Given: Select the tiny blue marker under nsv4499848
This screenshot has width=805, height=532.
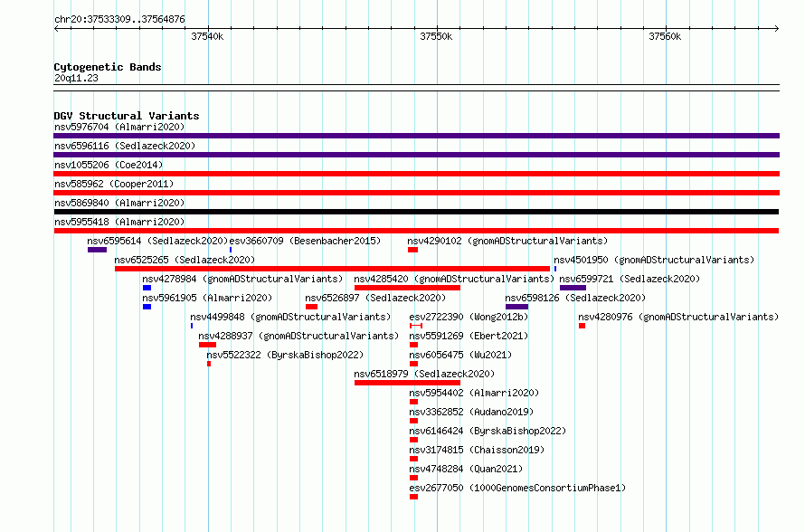Looking at the screenshot, I should [x=192, y=326].
